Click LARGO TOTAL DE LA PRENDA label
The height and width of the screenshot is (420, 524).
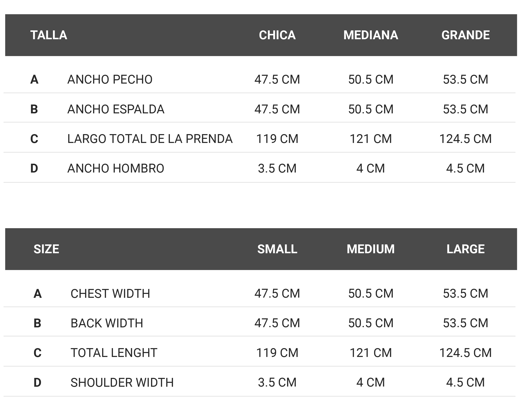tap(150, 139)
